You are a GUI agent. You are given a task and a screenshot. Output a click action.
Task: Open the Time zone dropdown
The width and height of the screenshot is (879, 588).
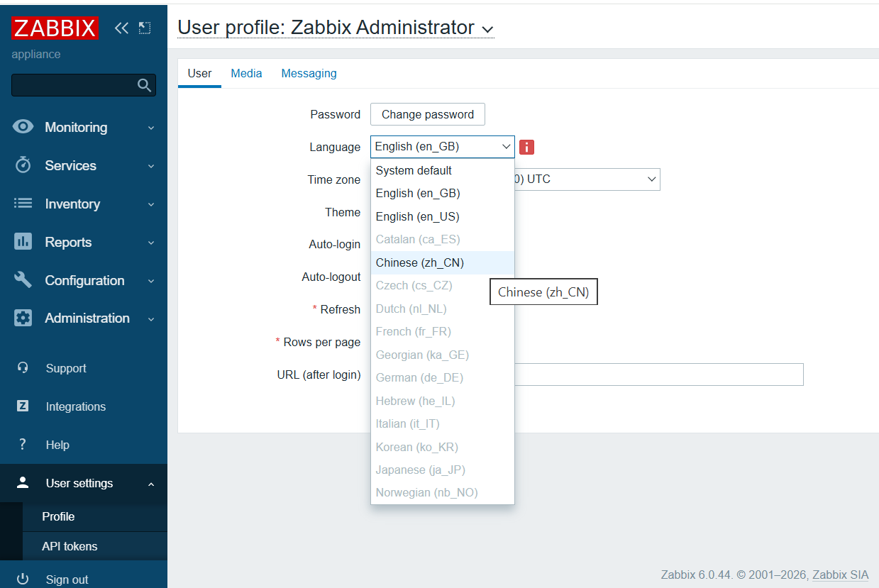[651, 179]
